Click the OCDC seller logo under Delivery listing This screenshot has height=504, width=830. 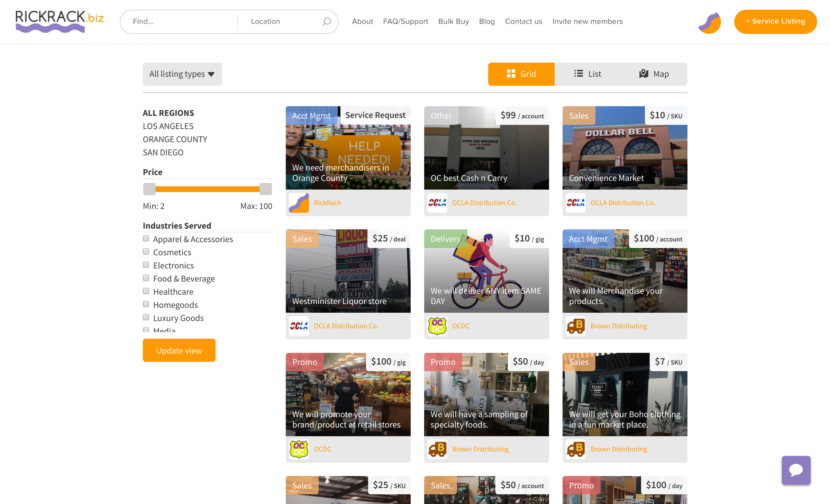[437, 326]
